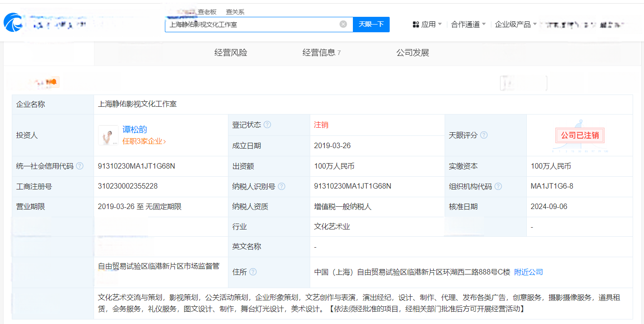The width and height of the screenshot is (644, 324).
Task: Click the 实缴资本 value 100万人民币
Action: (551, 166)
